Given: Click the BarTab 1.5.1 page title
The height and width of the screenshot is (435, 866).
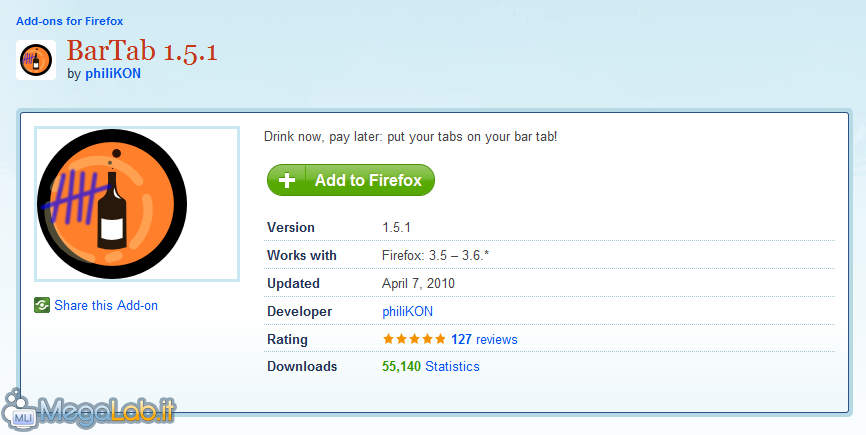Looking at the screenshot, I should [142, 51].
